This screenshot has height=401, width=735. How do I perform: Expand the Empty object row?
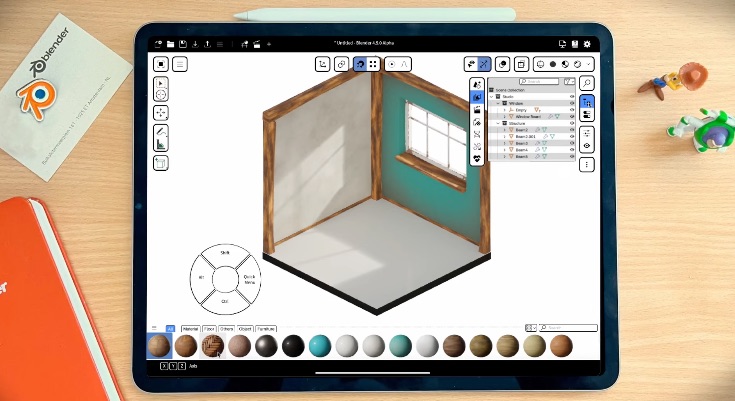click(505, 110)
